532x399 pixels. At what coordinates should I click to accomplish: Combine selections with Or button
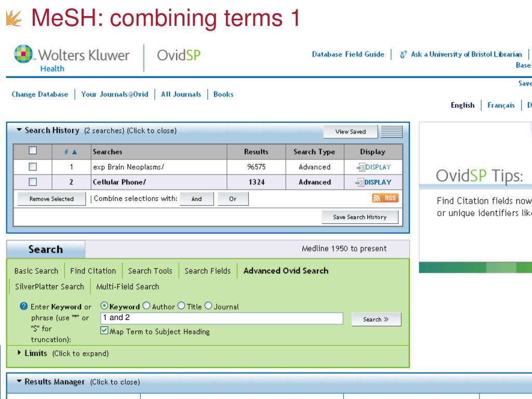point(233,199)
